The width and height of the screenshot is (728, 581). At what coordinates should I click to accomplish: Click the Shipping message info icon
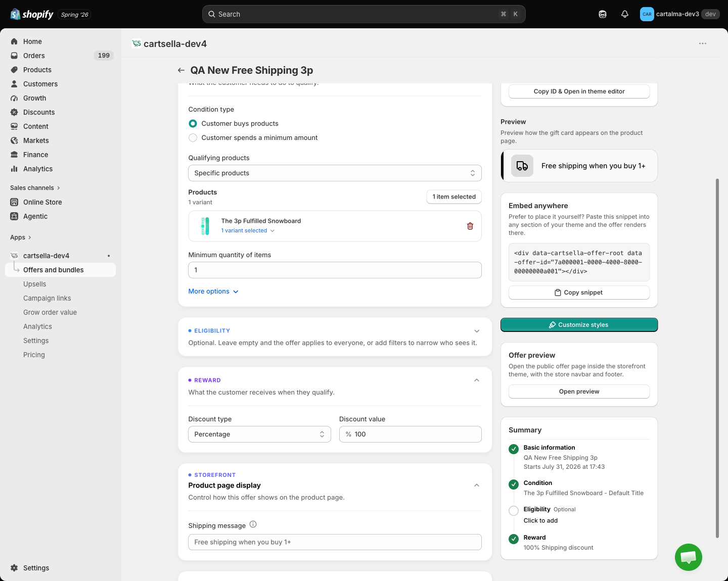pyautogui.click(x=253, y=524)
